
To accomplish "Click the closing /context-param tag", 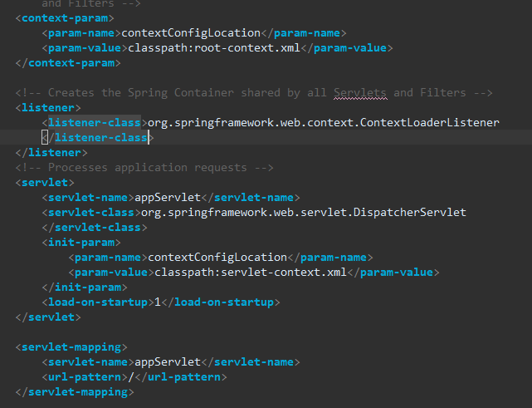I will [68, 63].
